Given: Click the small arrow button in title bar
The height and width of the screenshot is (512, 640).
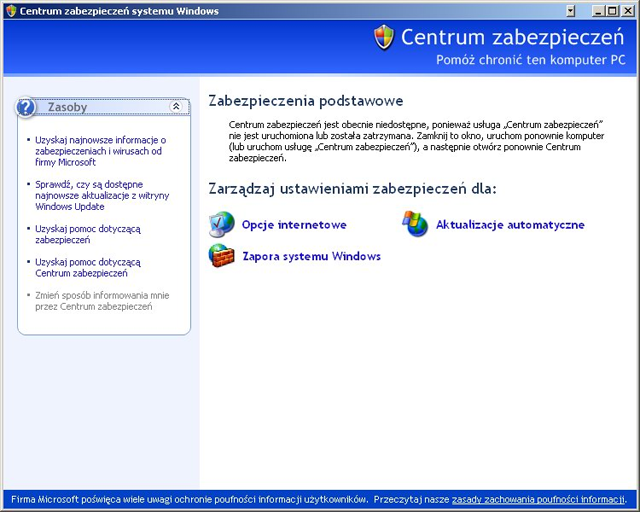Looking at the screenshot, I should click(x=571, y=11).
